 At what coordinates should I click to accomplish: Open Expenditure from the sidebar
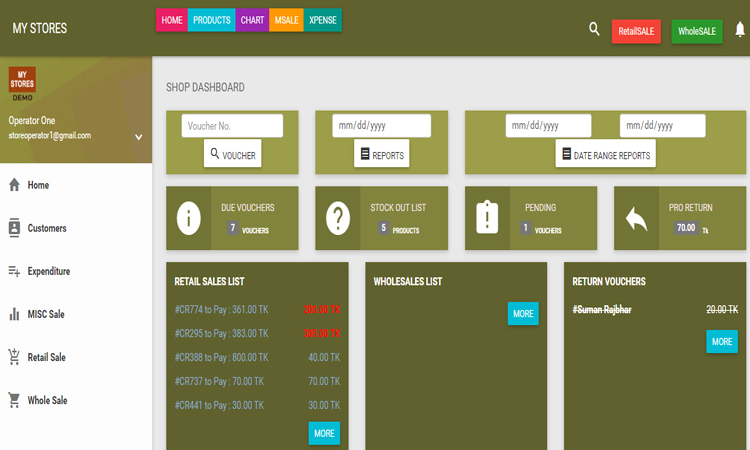pyautogui.click(x=48, y=271)
